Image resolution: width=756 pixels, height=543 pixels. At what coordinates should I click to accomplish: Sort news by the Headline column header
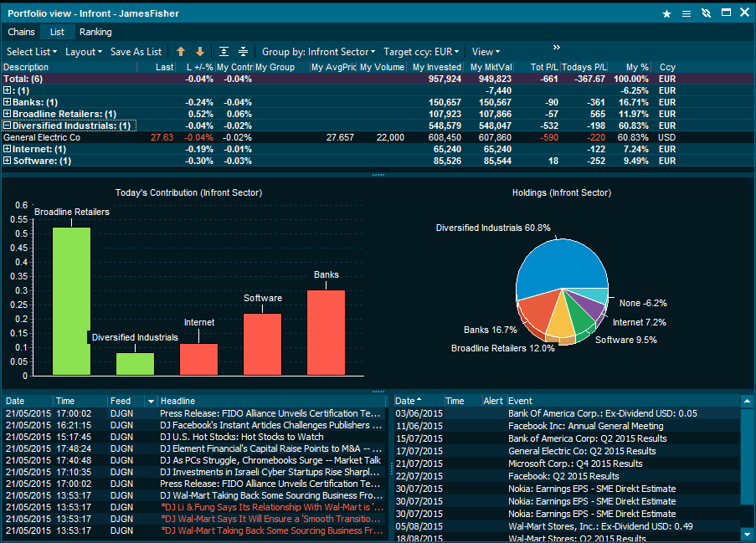pyautogui.click(x=272, y=402)
